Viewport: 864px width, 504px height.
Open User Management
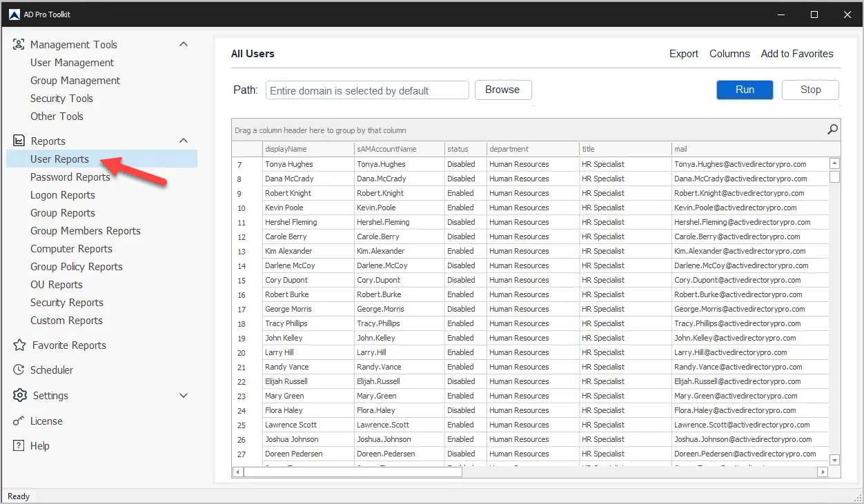point(72,63)
